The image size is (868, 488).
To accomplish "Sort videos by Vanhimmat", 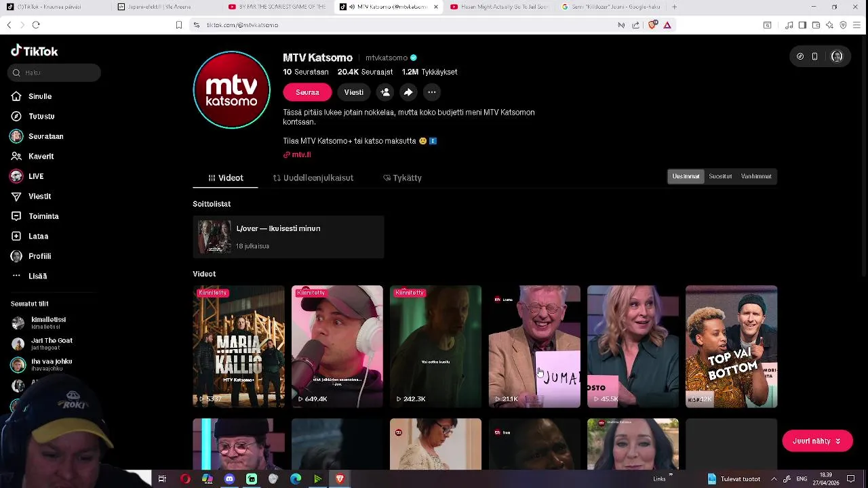I will click(756, 176).
